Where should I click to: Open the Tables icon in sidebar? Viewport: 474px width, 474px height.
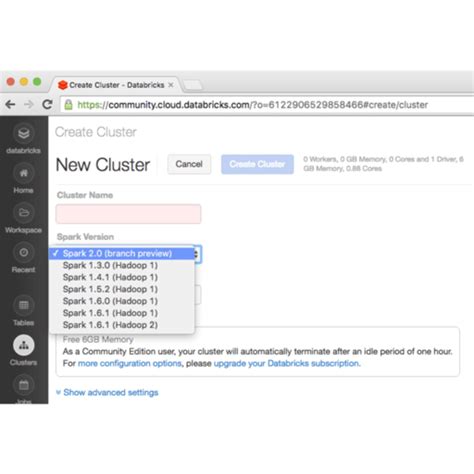tap(23, 305)
